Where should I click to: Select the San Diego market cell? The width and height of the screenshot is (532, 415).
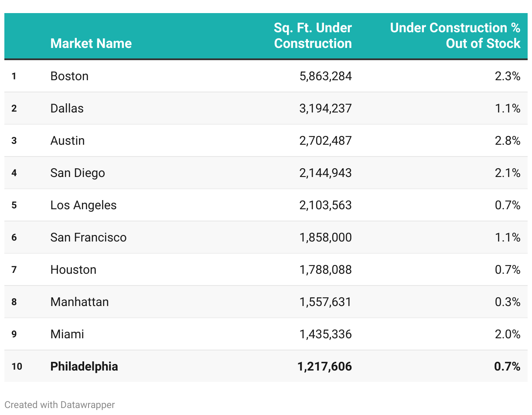[x=78, y=173]
